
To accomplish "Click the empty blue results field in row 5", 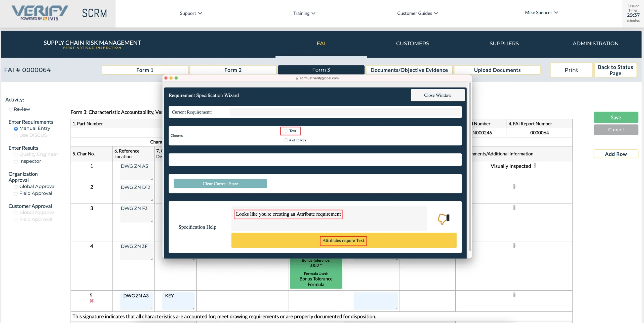I will (x=376, y=301).
